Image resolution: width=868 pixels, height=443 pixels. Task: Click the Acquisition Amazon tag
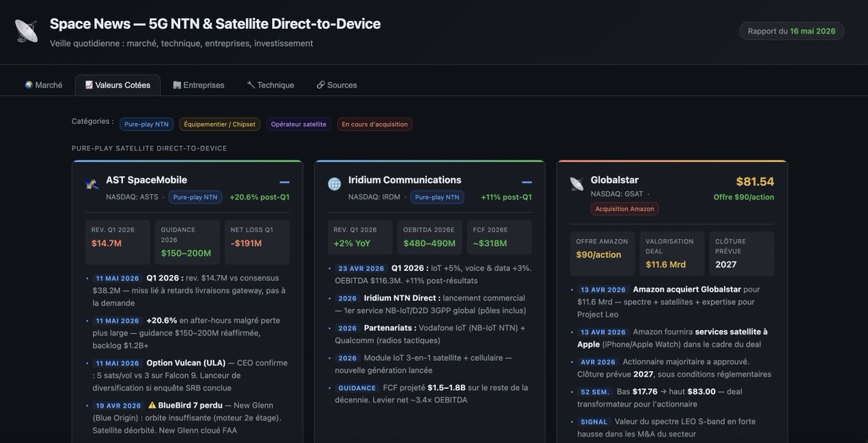click(625, 208)
